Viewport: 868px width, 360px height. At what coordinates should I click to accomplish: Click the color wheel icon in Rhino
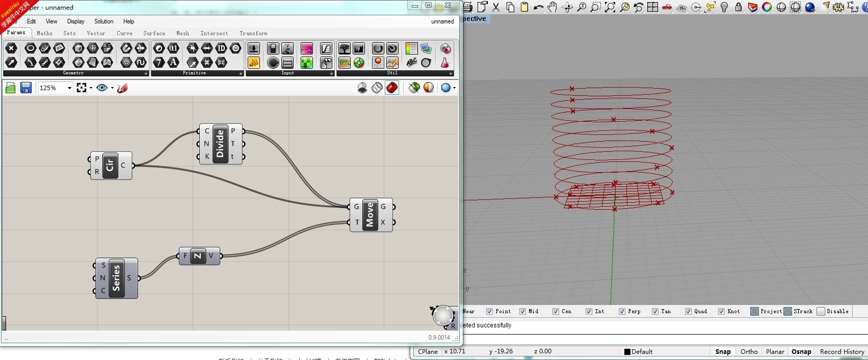click(x=767, y=7)
